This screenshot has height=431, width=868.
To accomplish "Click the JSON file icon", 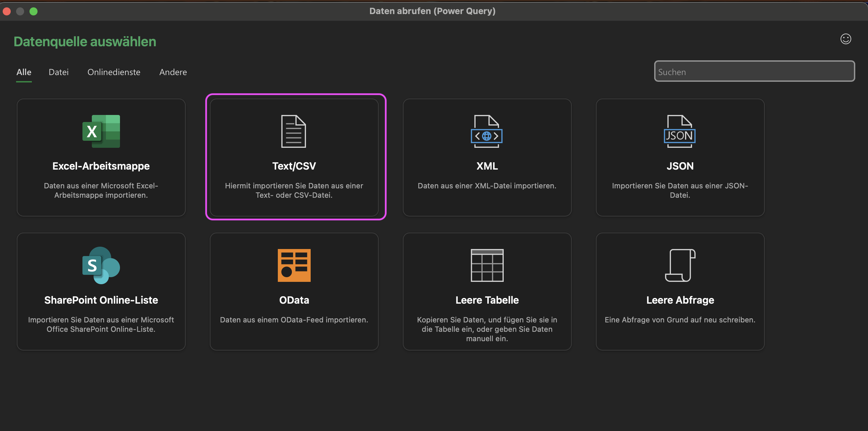I will tap(680, 131).
